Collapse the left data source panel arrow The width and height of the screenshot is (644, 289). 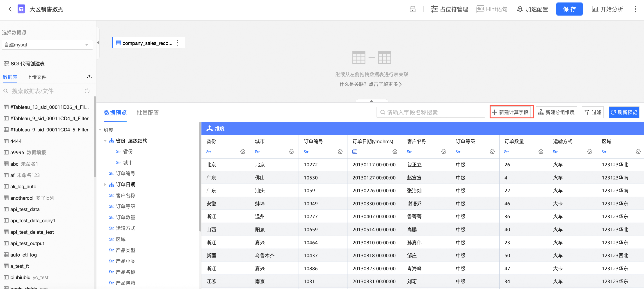[x=98, y=43]
